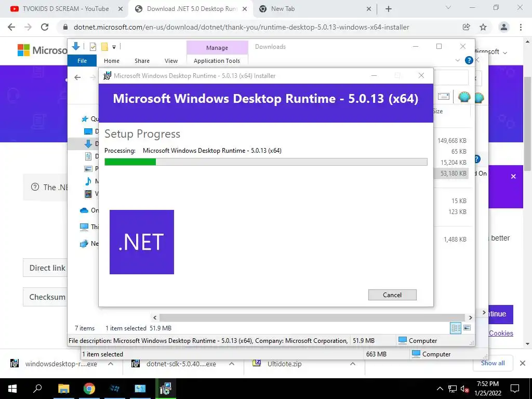Open the Home ribbon tab
This screenshot has height=399, width=532.
(112, 61)
